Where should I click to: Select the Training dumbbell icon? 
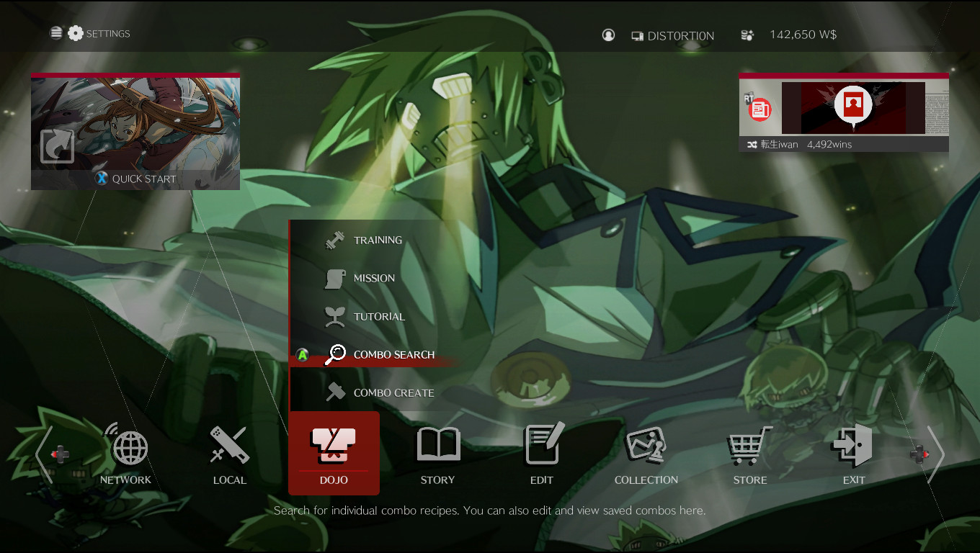pyautogui.click(x=334, y=240)
